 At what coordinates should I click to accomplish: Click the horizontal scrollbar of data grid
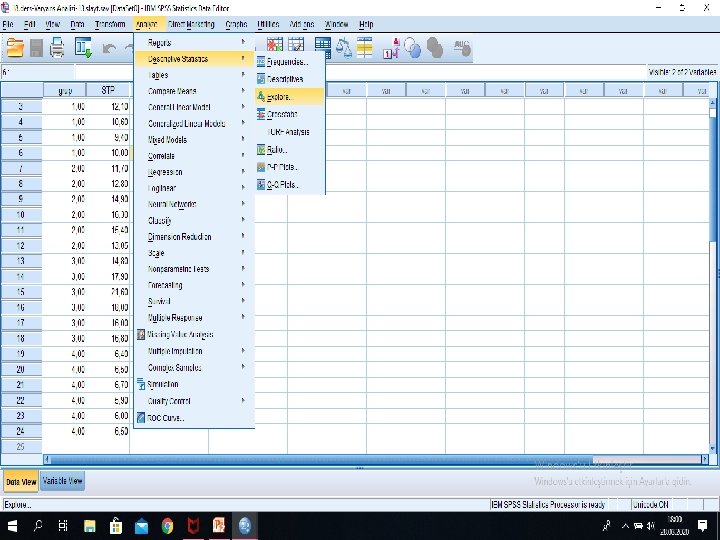click(321, 459)
